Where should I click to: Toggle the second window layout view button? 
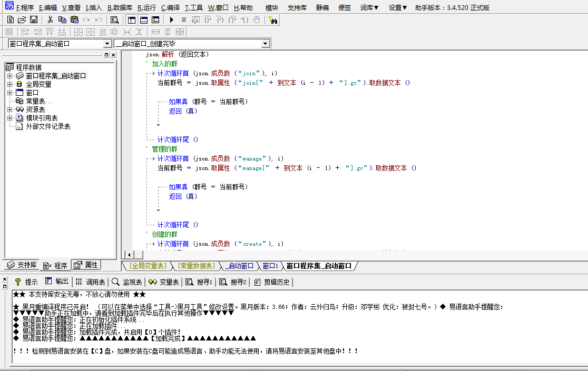[x=144, y=20]
